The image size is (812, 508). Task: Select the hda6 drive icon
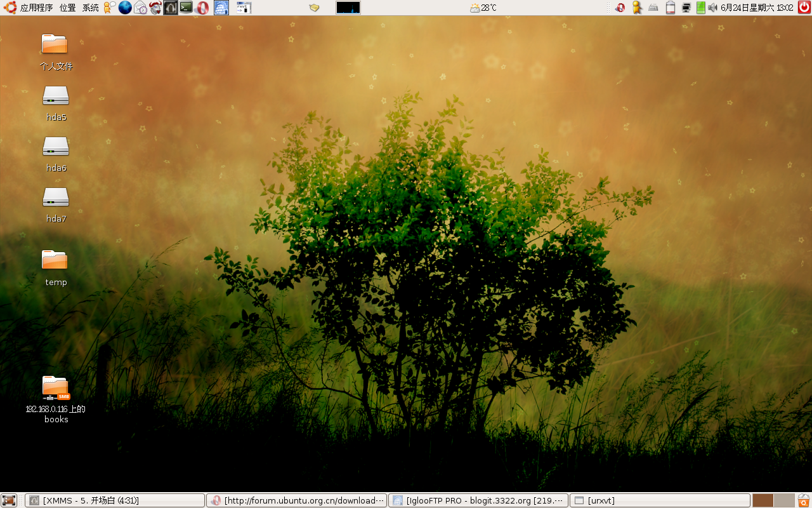coord(56,154)
